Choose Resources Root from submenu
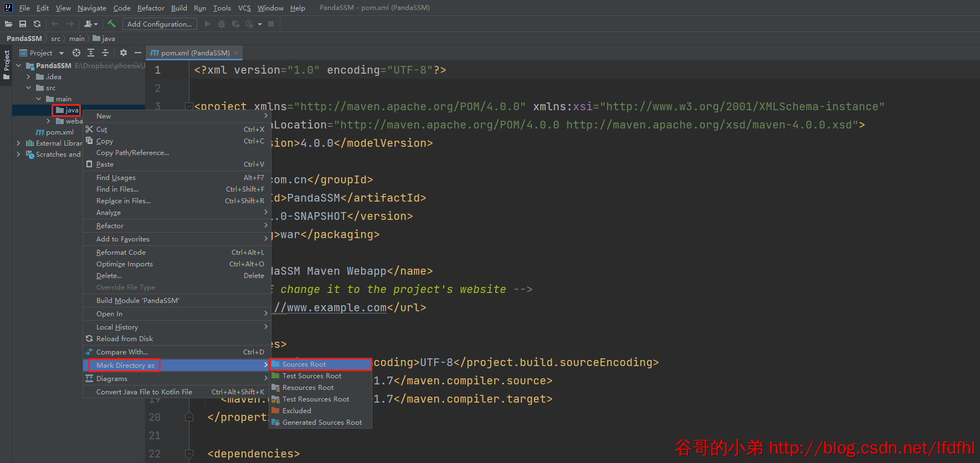The height and width of the screenshot is (463, 980). 320,387
